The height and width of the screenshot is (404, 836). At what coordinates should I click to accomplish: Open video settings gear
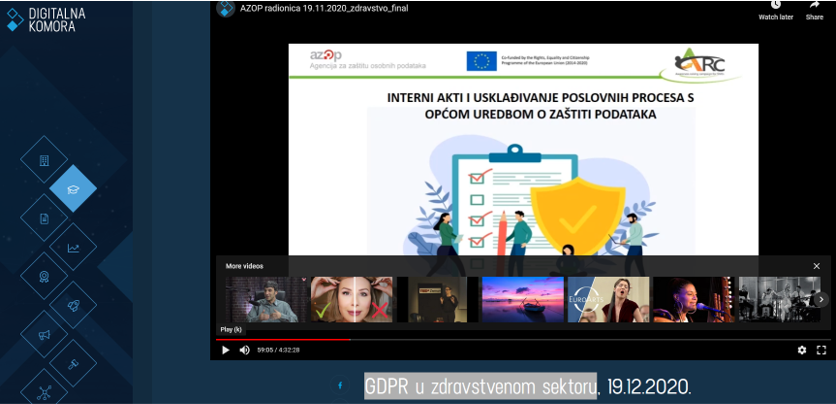(802, 350)
